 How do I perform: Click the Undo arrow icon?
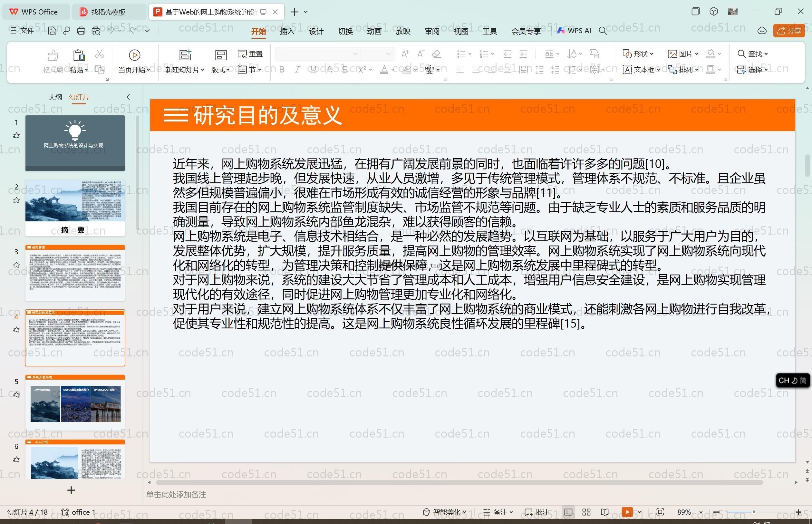tap(111, 30)
